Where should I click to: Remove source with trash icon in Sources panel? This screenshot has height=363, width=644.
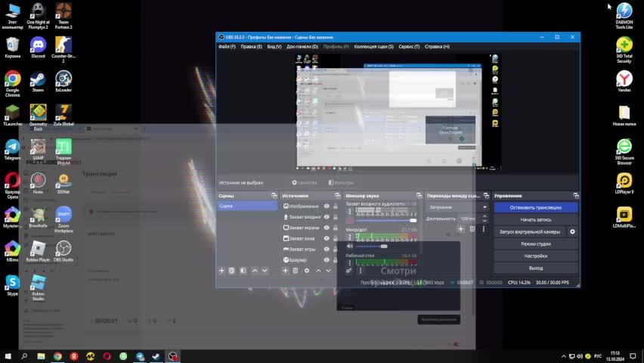click(x=296, y=271)
